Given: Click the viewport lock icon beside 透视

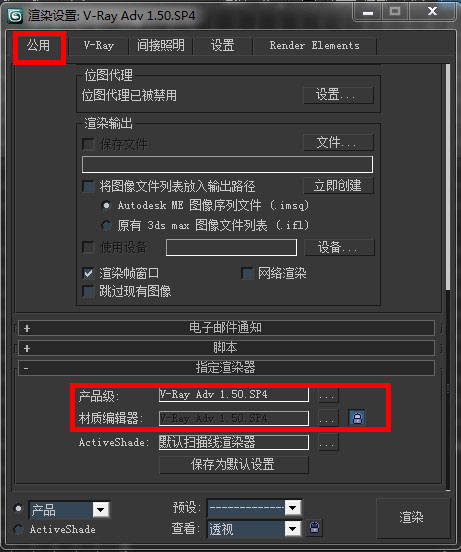Looking at the screenshot, I should [x=314, y=528].
